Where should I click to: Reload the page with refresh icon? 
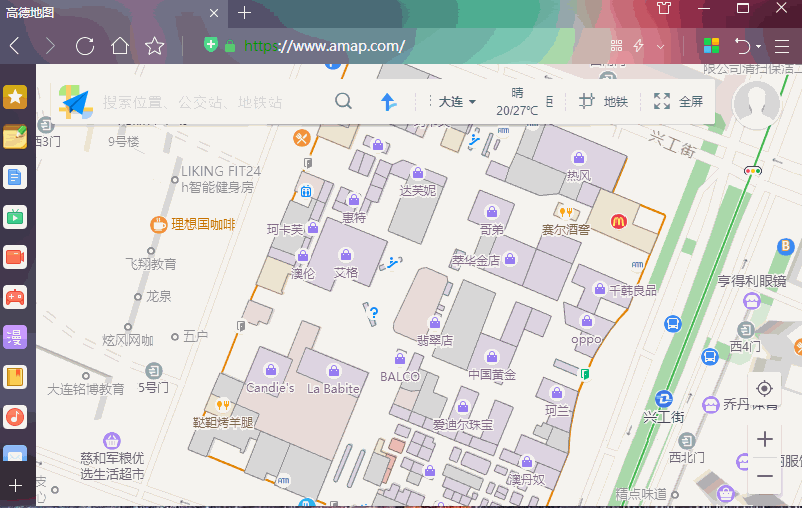pyautogui.click(x=85, y=46)
